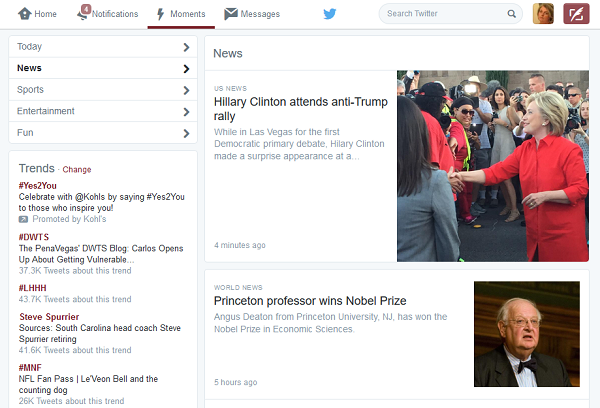Click the search magnifier icon
Screen dimensions: 600x408
coord(511,14)
